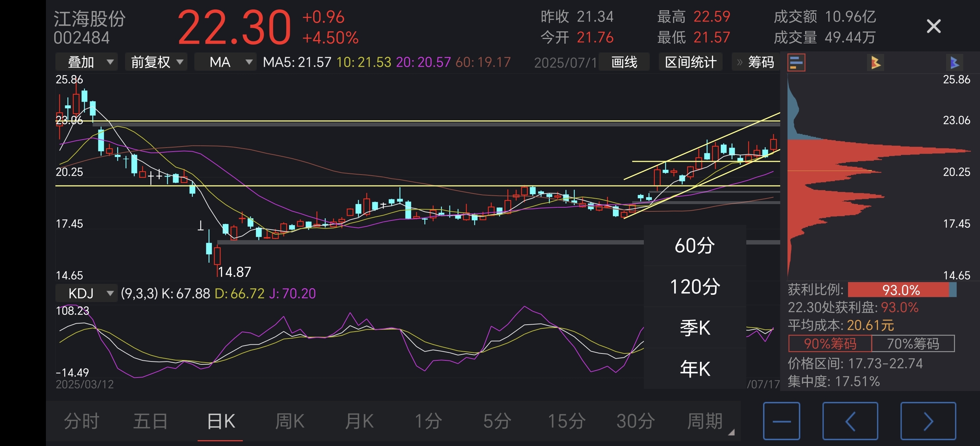Viewport: 980px width, 446px height.
Task: Click the MA 60: 19.17 value
Action: point(483,62)
